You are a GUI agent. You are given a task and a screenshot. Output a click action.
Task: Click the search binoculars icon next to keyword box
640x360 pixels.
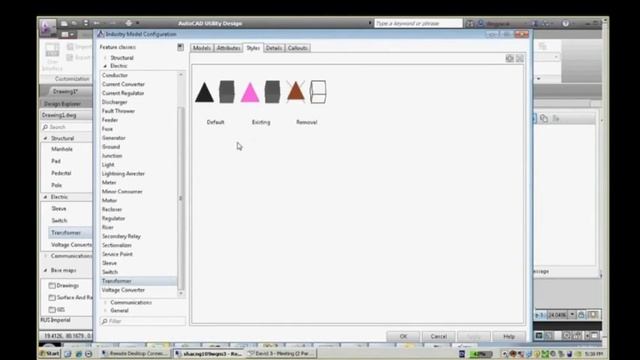470,24
